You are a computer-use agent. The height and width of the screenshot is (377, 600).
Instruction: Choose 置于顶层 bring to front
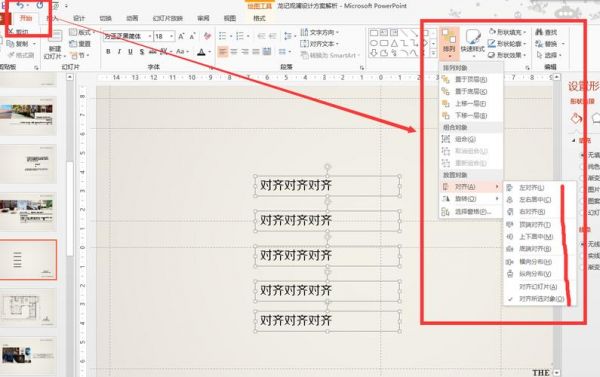(x=471, y=80)
